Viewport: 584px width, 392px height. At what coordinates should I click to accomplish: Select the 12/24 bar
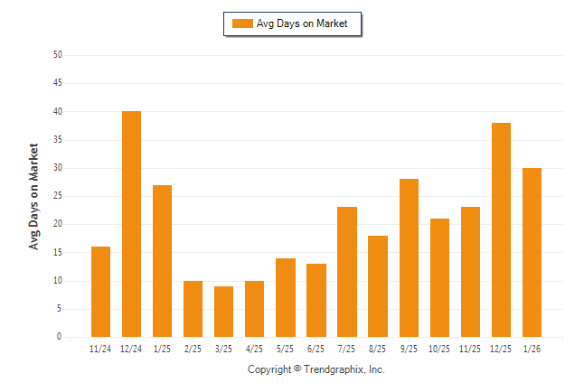[x=132, y=224]
